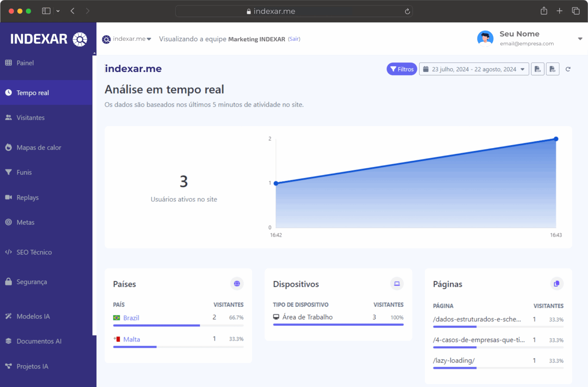Click the /dados-estruturados-e-sche... page row
588x387 pixels.
(498, 320)
